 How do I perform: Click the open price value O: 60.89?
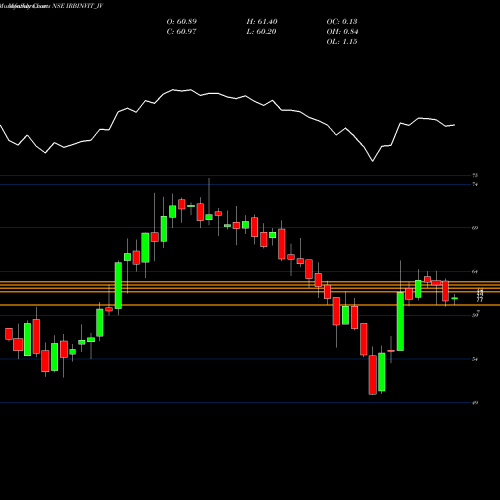point(182,22)
